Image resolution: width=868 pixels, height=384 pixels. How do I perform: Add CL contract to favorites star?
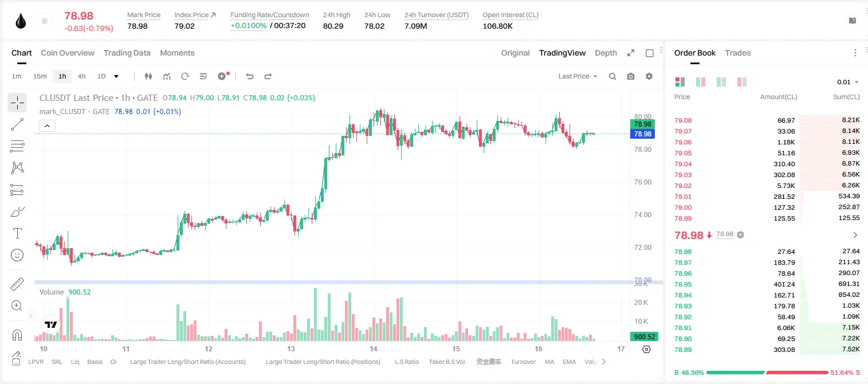click(45, 21)
